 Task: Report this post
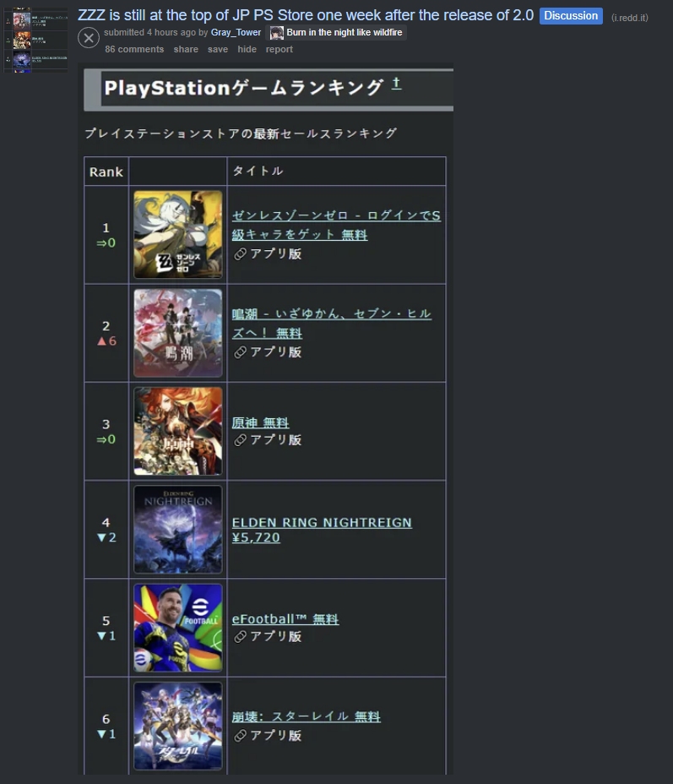[x=280, y=50]
